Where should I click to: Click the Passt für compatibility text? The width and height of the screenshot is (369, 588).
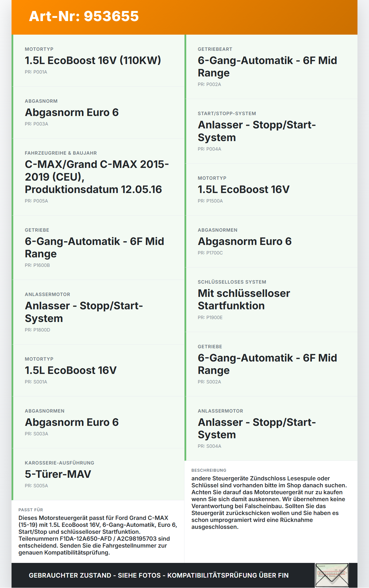point(98,535)
